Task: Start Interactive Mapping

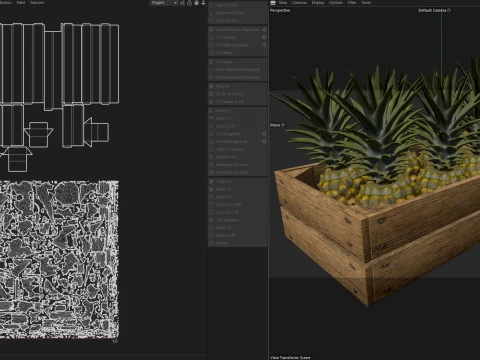Action: tap(238, 69)
